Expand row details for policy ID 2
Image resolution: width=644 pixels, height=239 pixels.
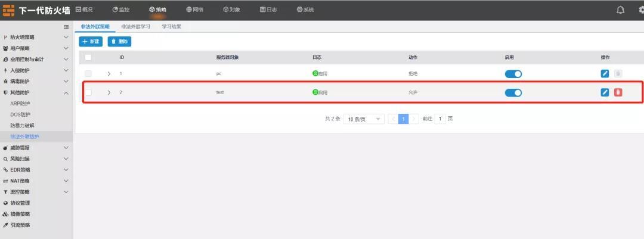109,92
